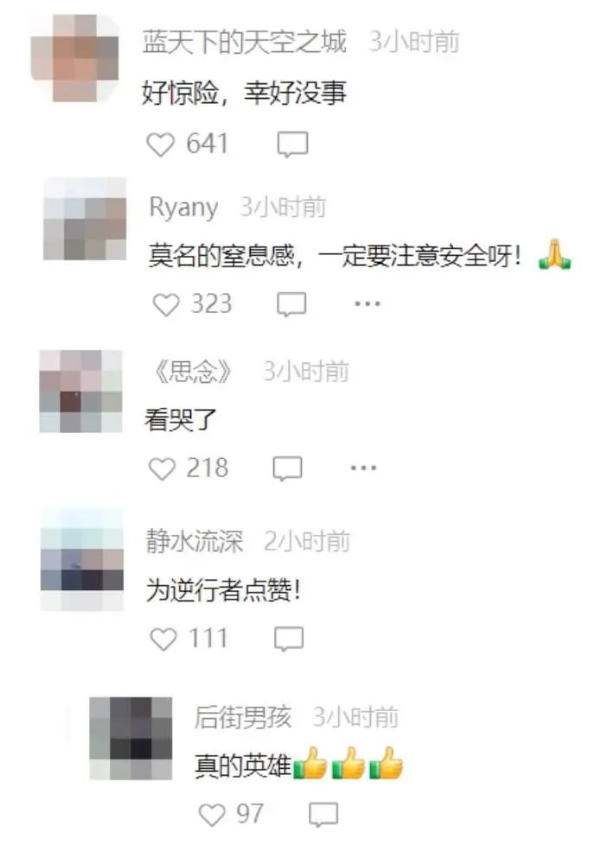Click heart icon beside 97 likes
Screen dimensions: 613x850
[211, 815]
